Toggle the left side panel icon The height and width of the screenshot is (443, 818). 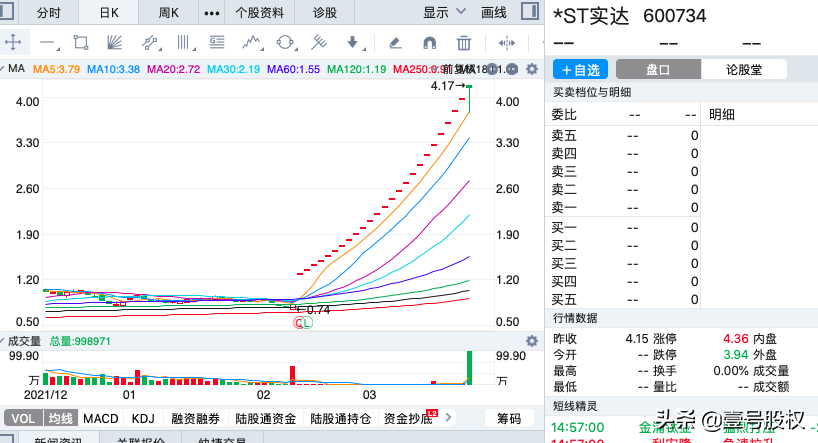(x=6, y=11)
